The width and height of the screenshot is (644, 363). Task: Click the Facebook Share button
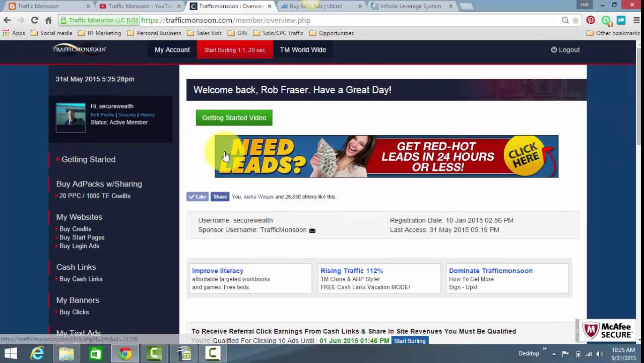pos(220,197)
